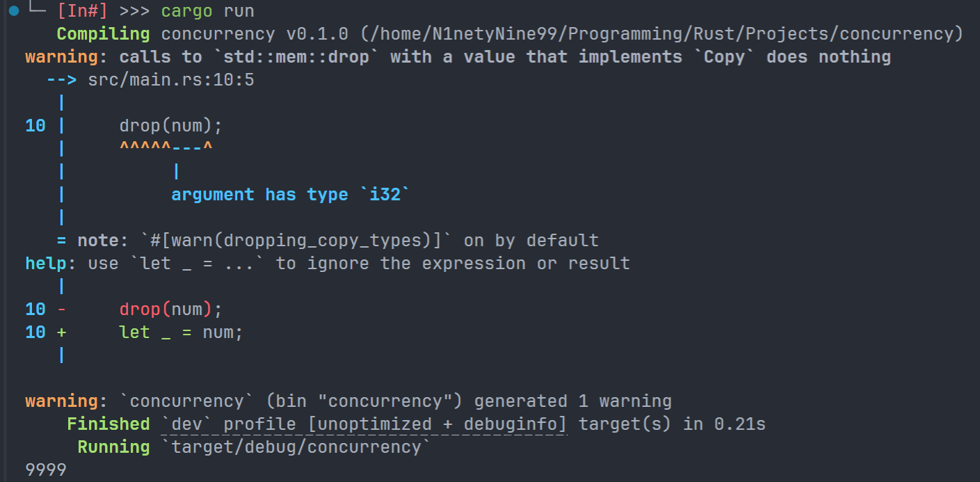Screen dimensions: 980x482
Task: Click the [In#] prompt marker
Action: 88,11
